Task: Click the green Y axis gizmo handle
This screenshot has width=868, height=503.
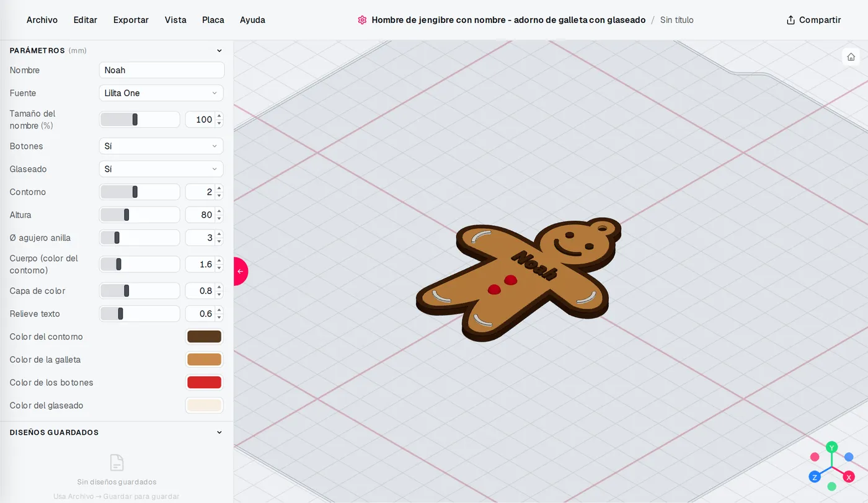Action: (x=832, y=447)
